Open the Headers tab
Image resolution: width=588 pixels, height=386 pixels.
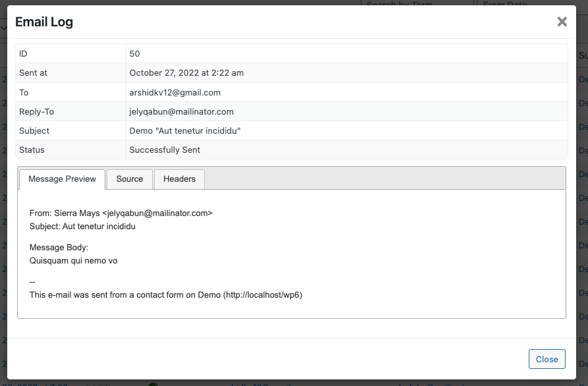pyautogui.click(x=179, y=179)
